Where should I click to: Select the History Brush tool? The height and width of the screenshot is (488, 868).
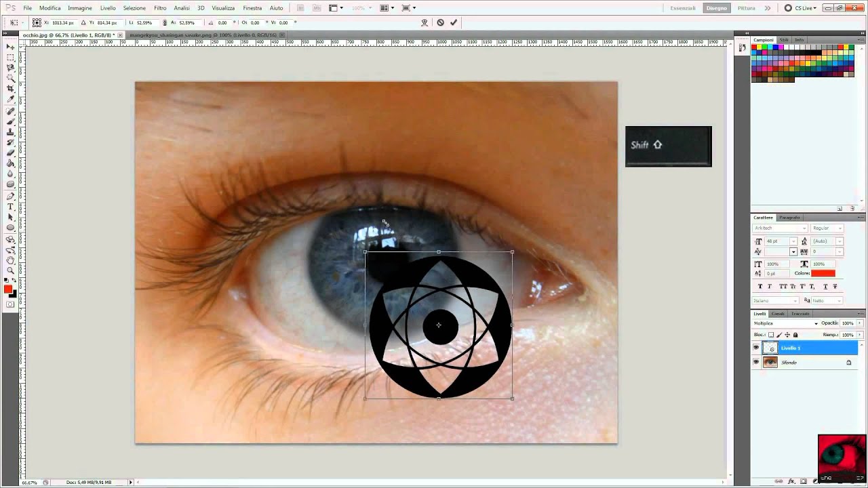coord(10,142)
